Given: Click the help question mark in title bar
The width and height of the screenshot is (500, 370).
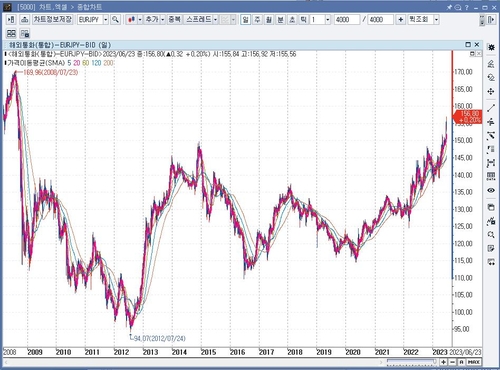Looking at the screenshot, I should click(x=467, y=7).
